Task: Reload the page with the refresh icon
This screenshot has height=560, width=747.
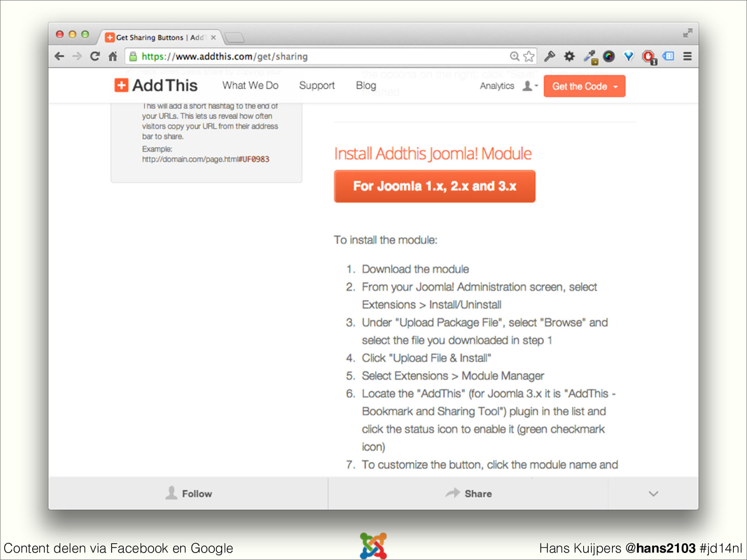Action: click(95, 56)
